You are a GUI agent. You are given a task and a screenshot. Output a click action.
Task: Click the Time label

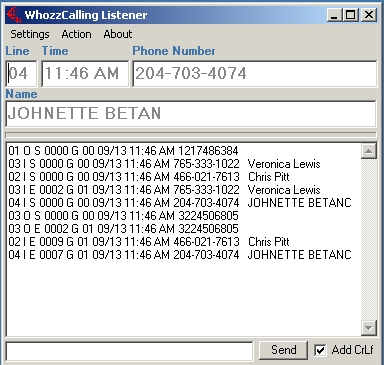pyautogui.click(x=55, y=51)
